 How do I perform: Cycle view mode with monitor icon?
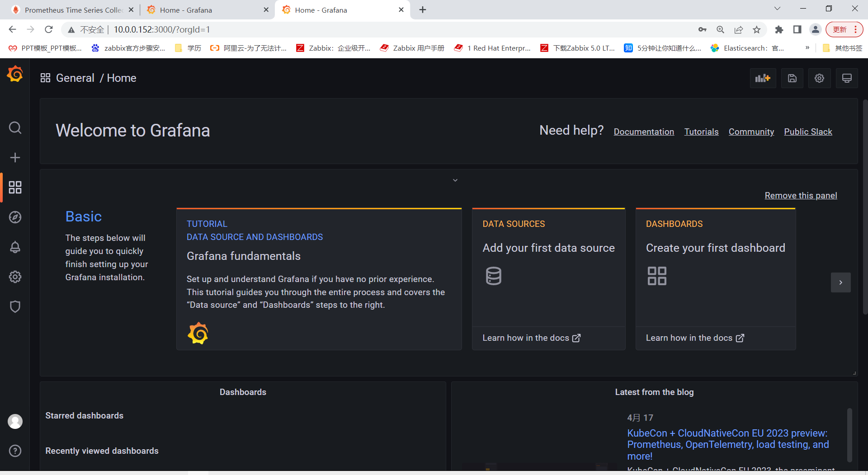point(847,78)
